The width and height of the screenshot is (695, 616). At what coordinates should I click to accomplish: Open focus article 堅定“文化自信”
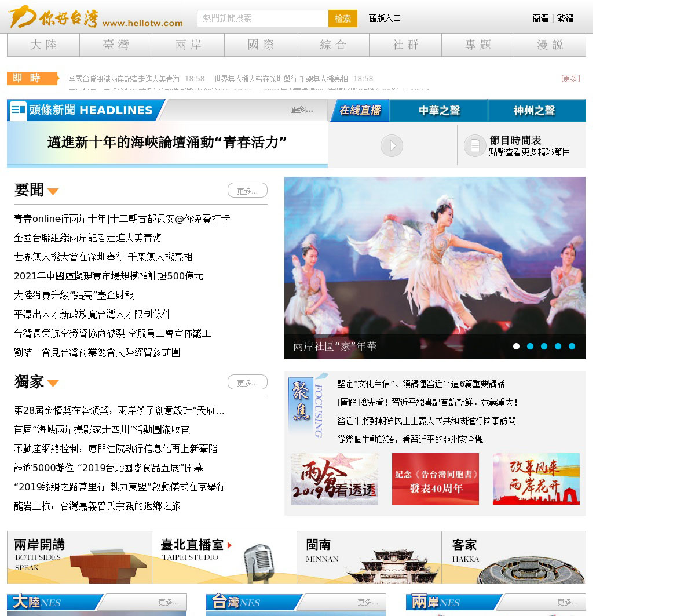421,384
